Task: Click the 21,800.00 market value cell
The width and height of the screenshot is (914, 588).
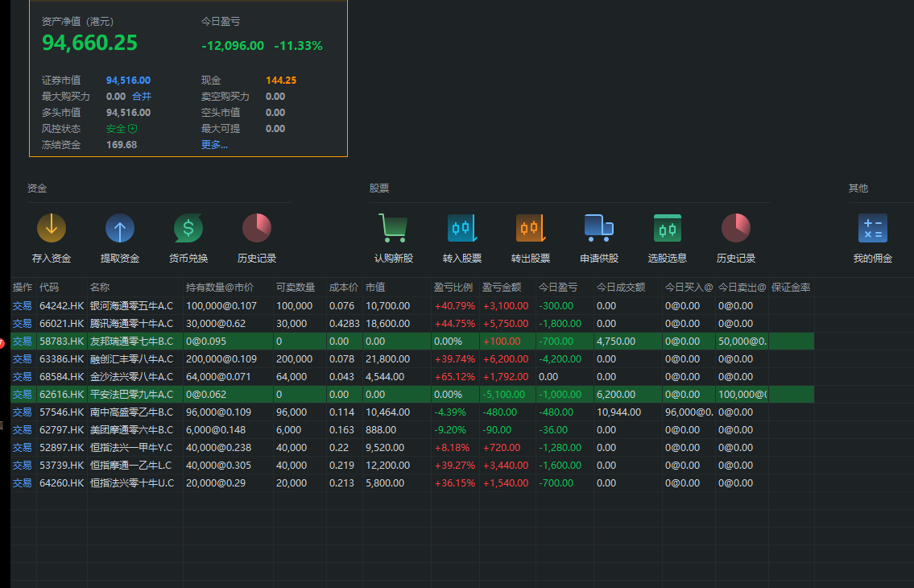Action: tap(387, 358)
